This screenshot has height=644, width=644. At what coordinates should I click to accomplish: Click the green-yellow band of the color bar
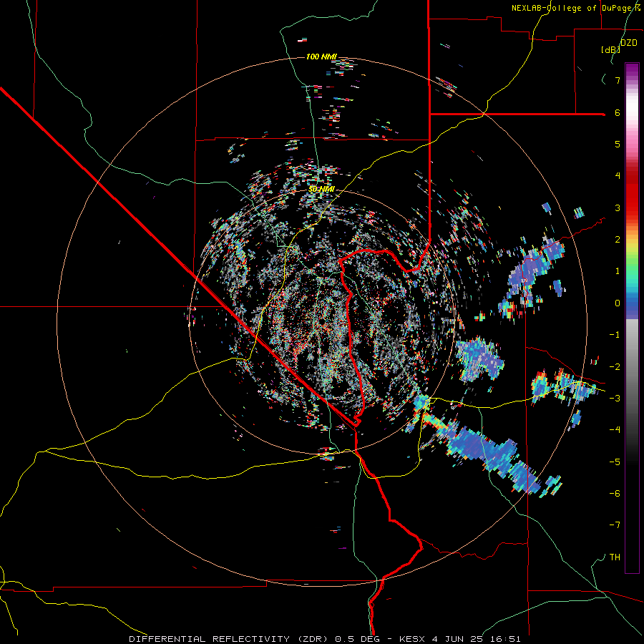click(x=632, y=255)
